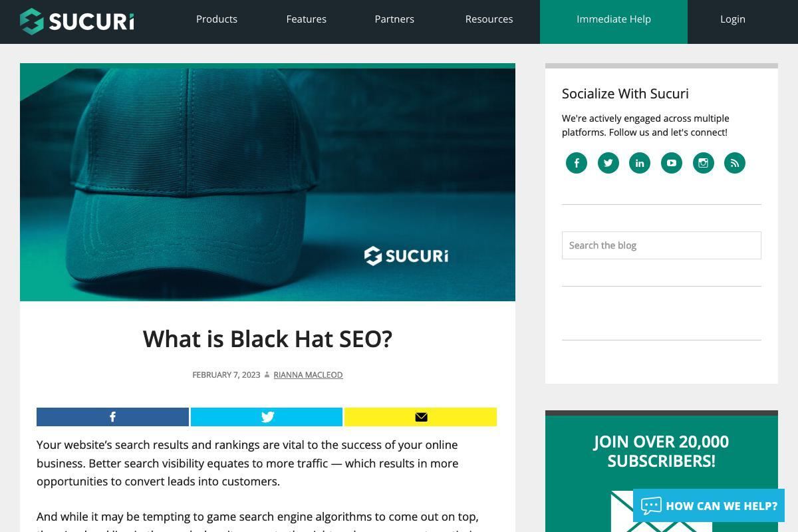Click the Socialize With Sucuri heading
The height and width of the screenshot is (532, 798).
point(625,94)
